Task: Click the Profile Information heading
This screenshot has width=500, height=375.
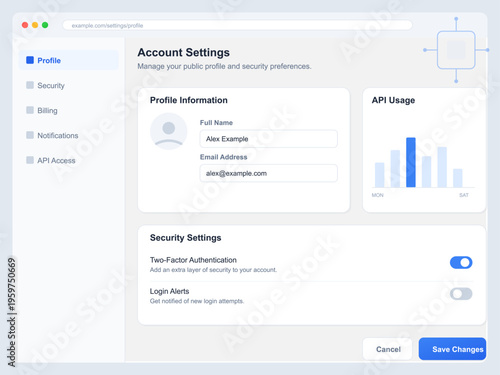Action: (x=189, y=100)
